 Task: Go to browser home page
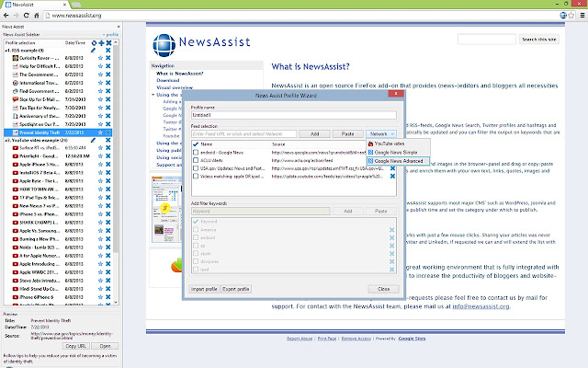(37, 16)
